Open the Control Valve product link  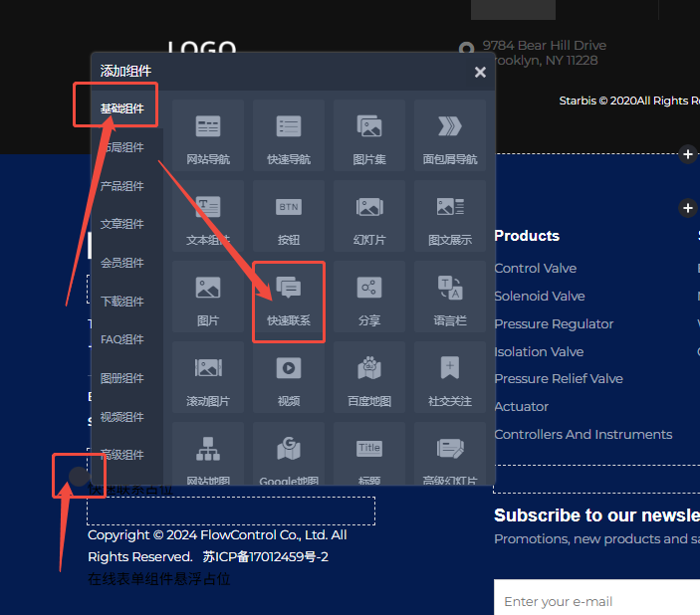click(535, 268)
